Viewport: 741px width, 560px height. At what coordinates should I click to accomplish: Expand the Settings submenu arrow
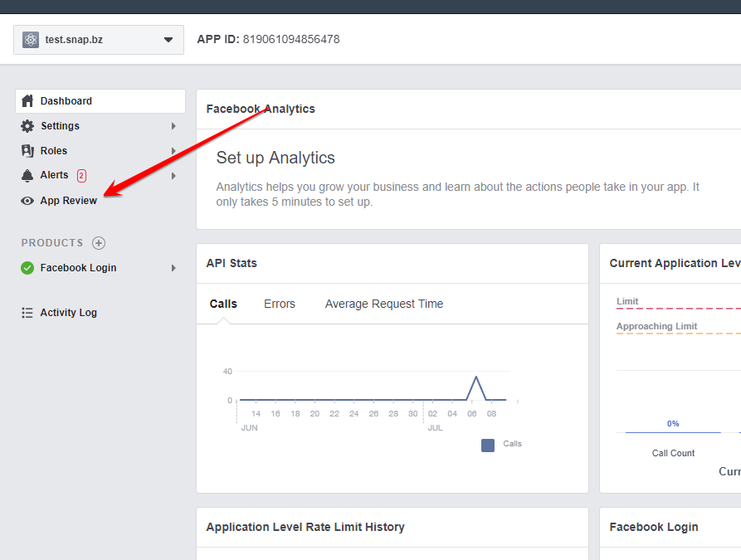coord(173,126)
